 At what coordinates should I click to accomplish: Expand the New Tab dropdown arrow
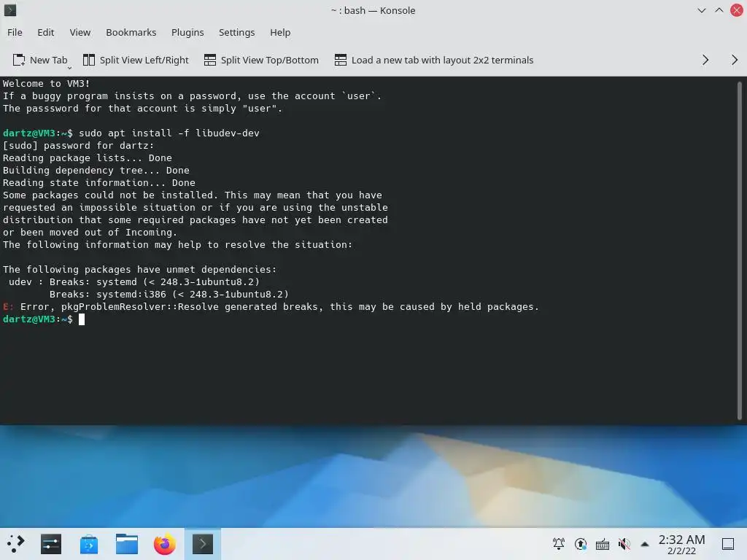coord(69,68)
